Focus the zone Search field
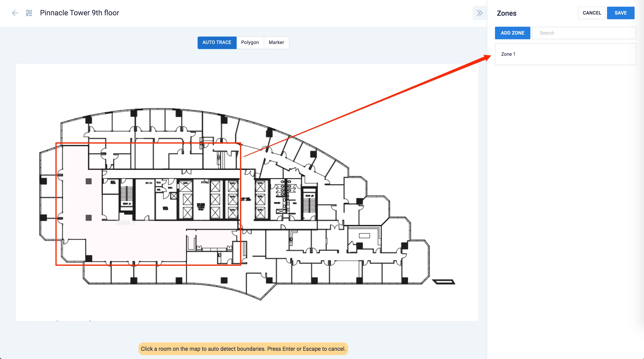This screenshot has width=644, height=359. (584, 33)
